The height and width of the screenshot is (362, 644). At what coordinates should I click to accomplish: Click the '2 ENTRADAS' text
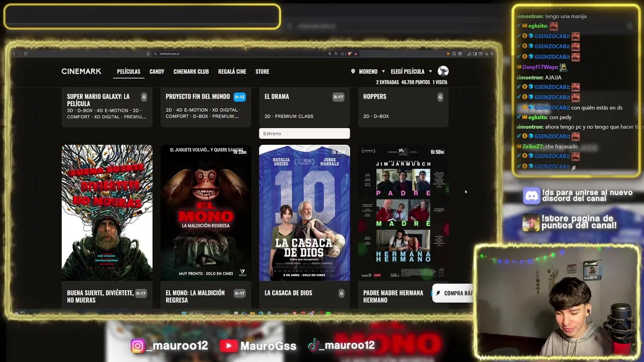click(387, 82)
